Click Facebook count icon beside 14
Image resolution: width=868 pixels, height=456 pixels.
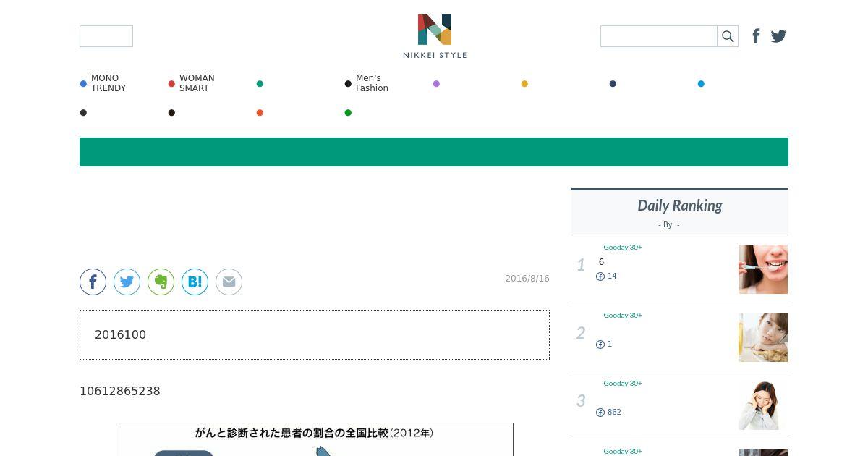pyautogui.click(x=600, y=276)
